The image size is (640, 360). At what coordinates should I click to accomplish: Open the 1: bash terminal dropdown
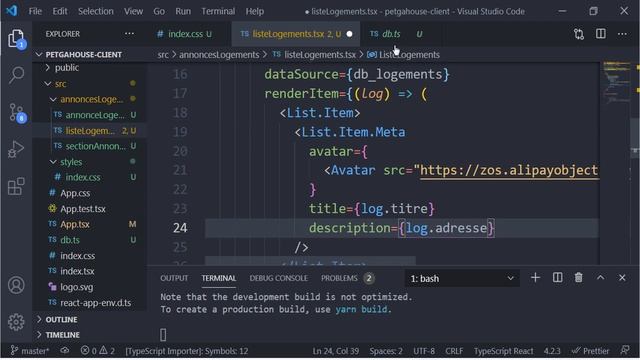pyautogui.click(x=462, y=278)
